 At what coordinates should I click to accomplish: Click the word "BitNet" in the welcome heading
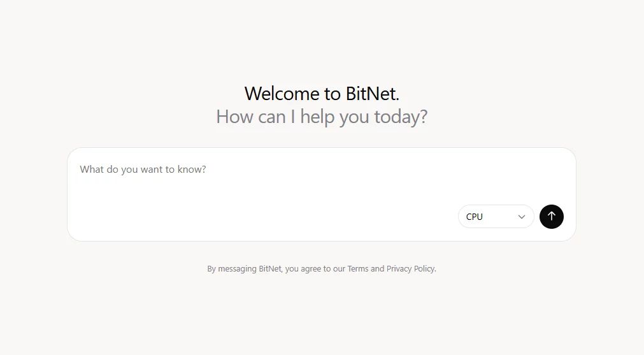(x=371, y=94)
